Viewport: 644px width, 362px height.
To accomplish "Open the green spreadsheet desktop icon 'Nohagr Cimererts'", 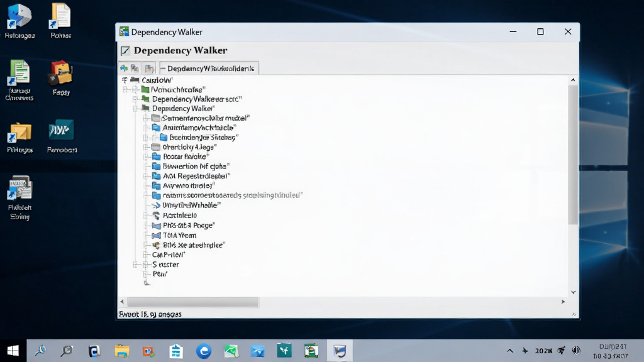I will coord(19,80).
